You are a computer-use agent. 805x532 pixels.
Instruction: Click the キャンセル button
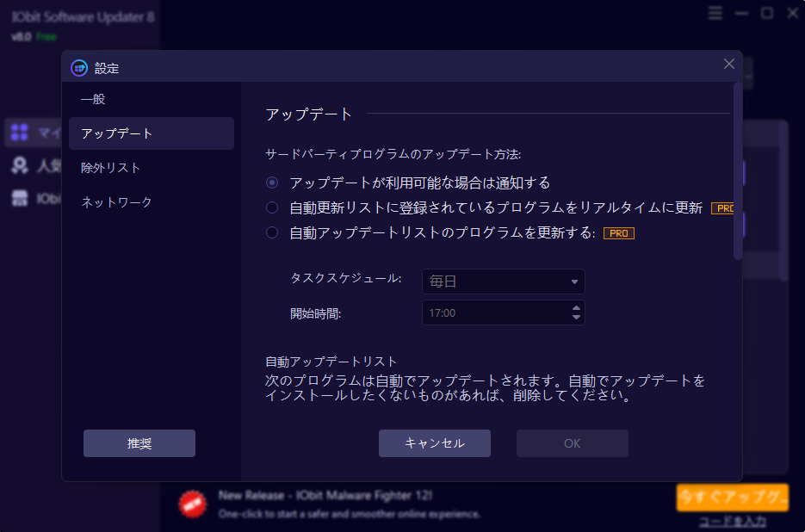(x=434, y=443)
